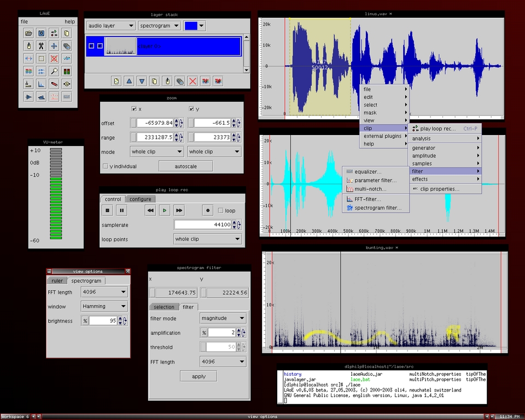Enable the loop checkbox

tap(221, 210)
